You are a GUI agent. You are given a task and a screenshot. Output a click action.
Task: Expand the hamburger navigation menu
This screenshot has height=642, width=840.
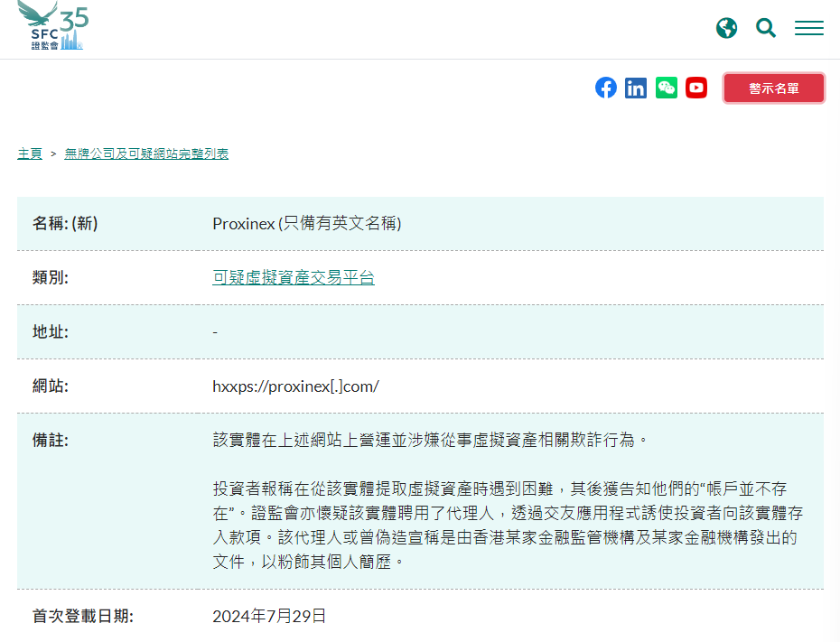click(x=808, y=28)
